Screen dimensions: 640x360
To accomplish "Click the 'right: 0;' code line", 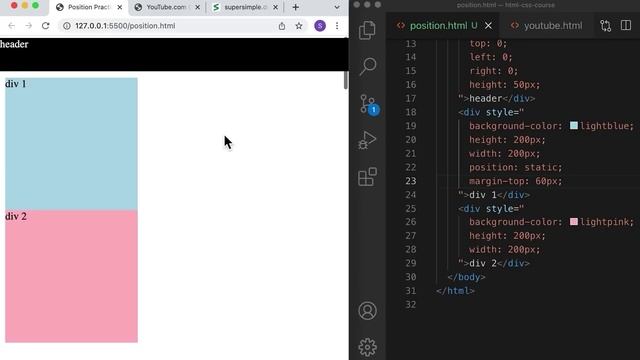I will pos(493,71).
